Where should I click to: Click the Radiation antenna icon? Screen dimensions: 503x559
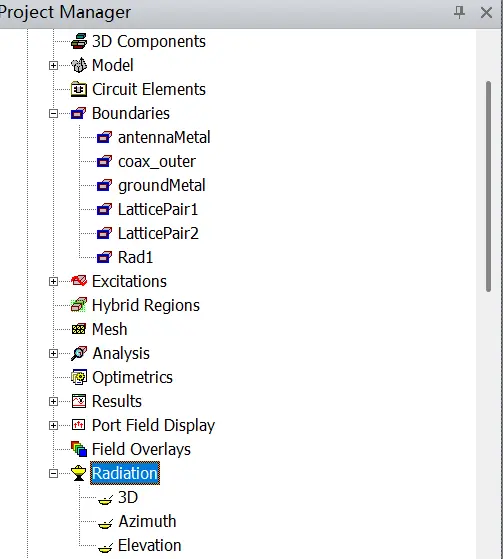point(79,473)
